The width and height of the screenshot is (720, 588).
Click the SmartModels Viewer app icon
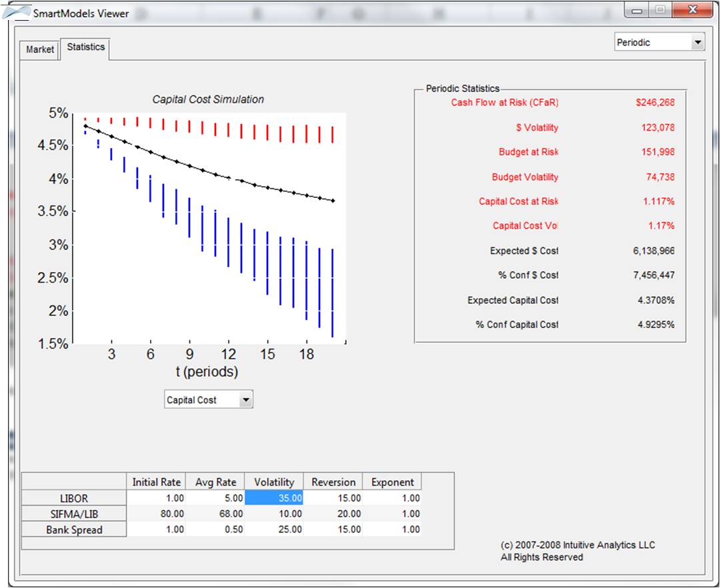[x=17, y=12]
